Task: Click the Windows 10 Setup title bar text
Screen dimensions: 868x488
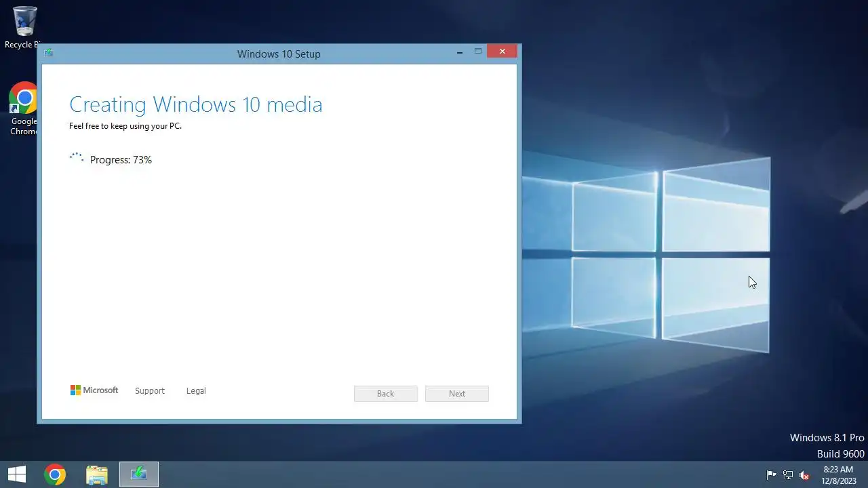Action: [x=279, y=54]
